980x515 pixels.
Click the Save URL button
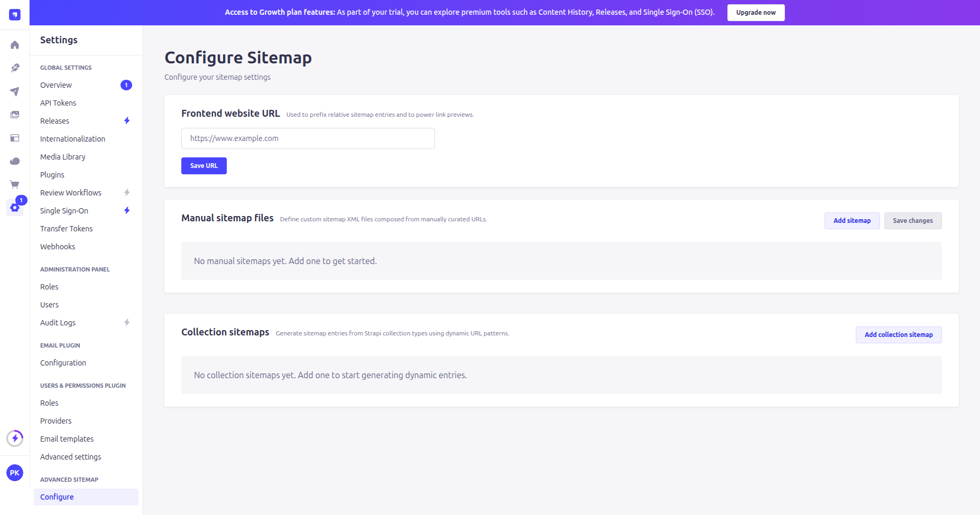pyautogui.click(x=204, y=165)
